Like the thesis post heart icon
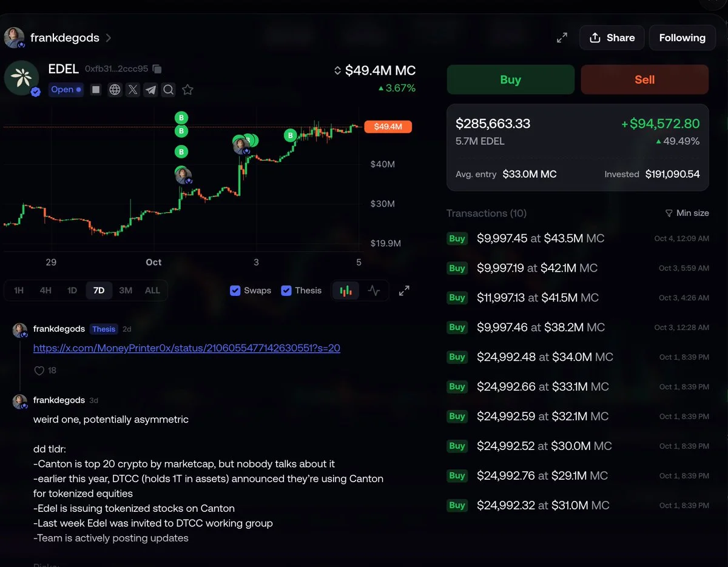The image size is (728, 567). tap(39, 371)
